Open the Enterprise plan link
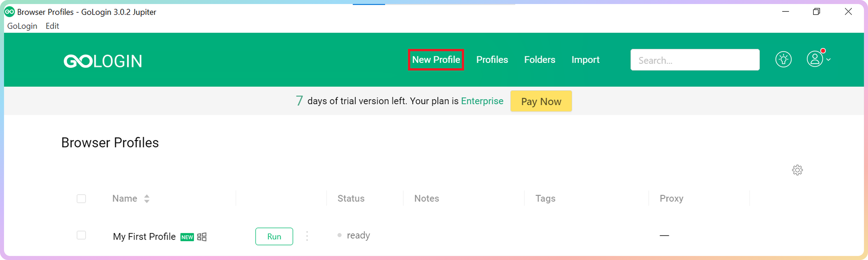 click(482, 101)
